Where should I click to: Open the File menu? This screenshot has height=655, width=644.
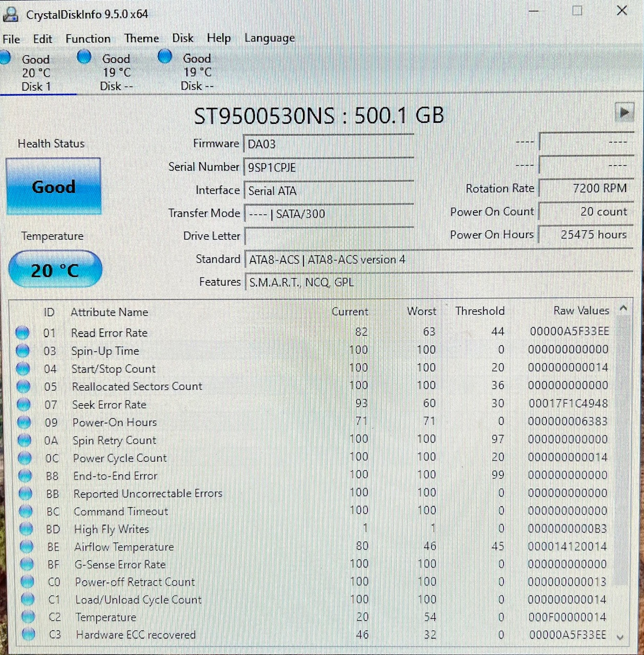click(x=11, y=39)
